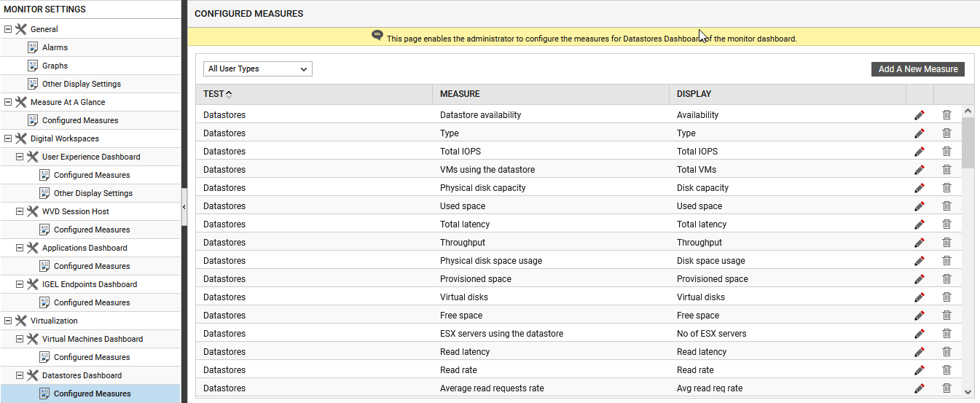Screen dimensions: 980x403
Task: Collapse the IGEL Endpoints Dashboard node
Action: [x=20, y=284]
